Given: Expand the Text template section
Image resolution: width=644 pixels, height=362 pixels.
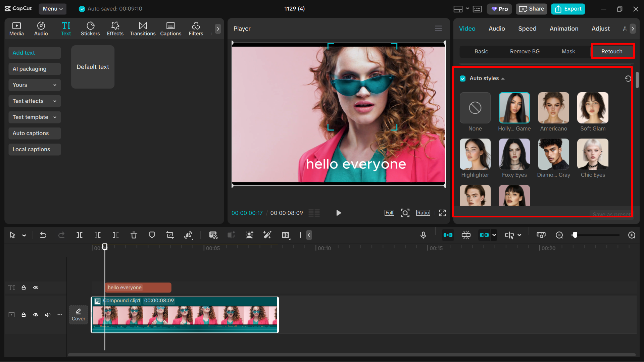Looking at the screenshot, I should 35,117.
